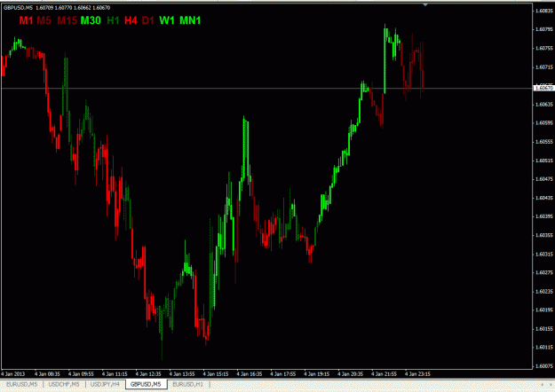555x392 pixels.
Task: Click the 1.60635 price axis label
Action: [544, 105]
